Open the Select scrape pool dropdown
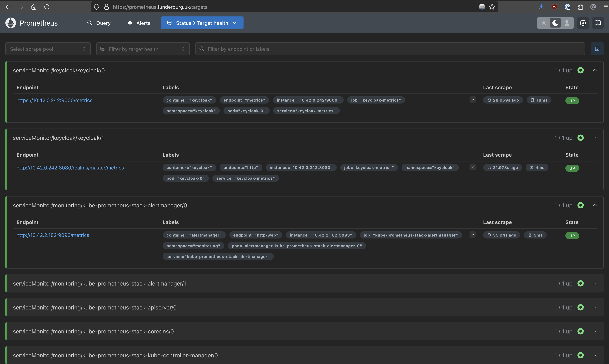The image size is (609, 364). 48,49
